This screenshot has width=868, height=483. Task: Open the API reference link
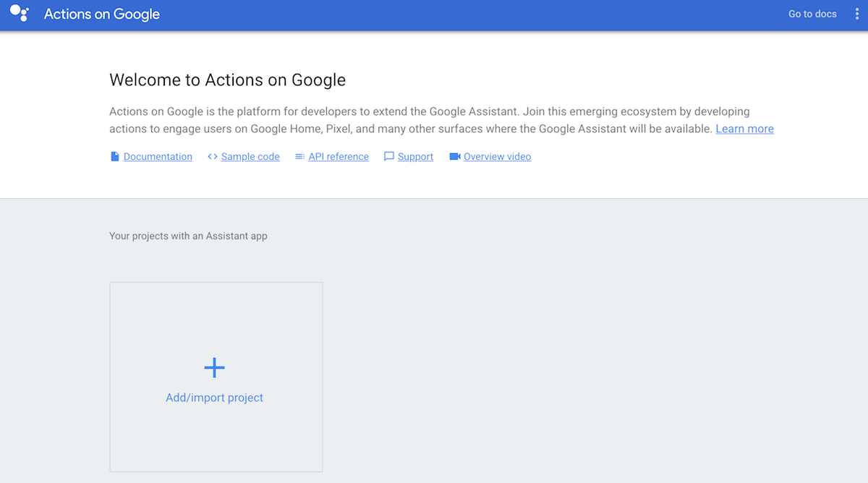pyautogui.click(x=339, y=156)
